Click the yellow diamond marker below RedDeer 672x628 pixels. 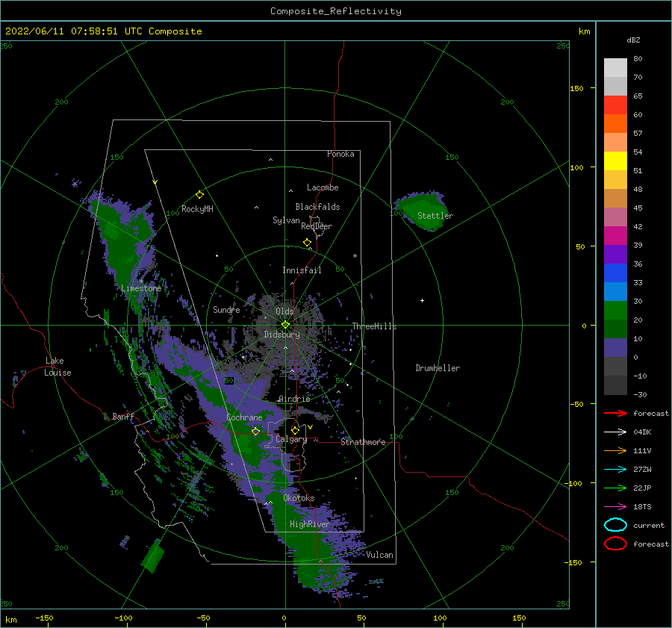[x=307, y=242]
